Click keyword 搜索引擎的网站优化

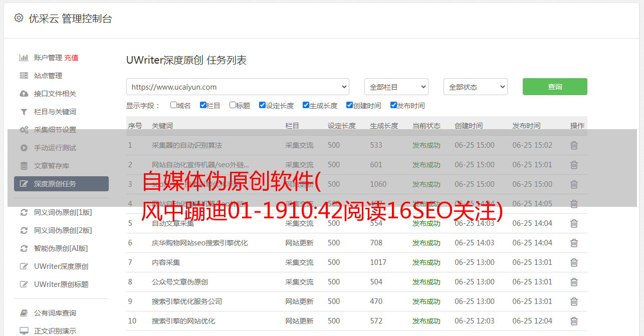coord(183,321)
